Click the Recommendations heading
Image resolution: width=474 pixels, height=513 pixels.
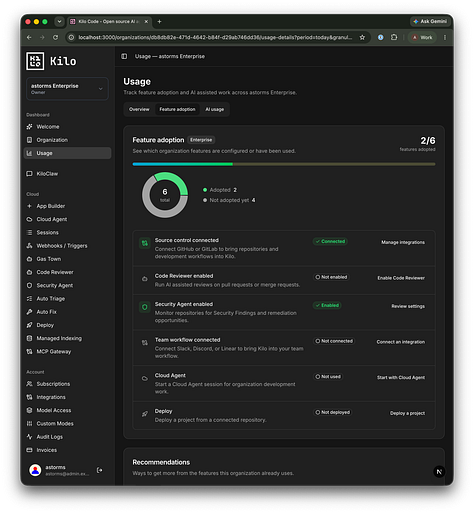click(161, 462)
